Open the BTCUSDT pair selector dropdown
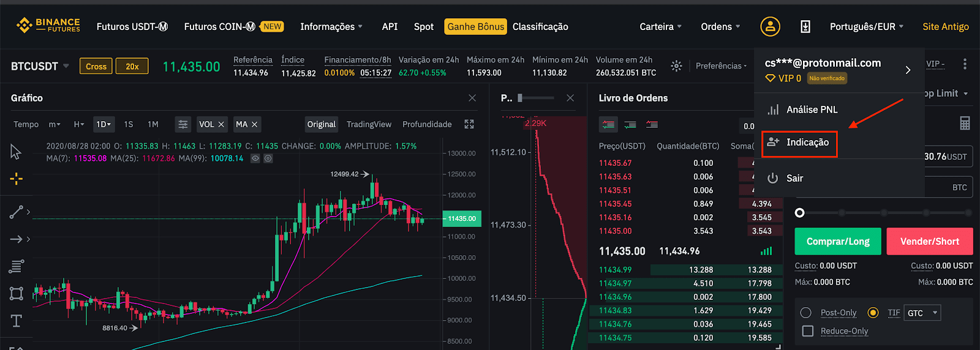Screen dimensions: 980x350 click(40, 66)
